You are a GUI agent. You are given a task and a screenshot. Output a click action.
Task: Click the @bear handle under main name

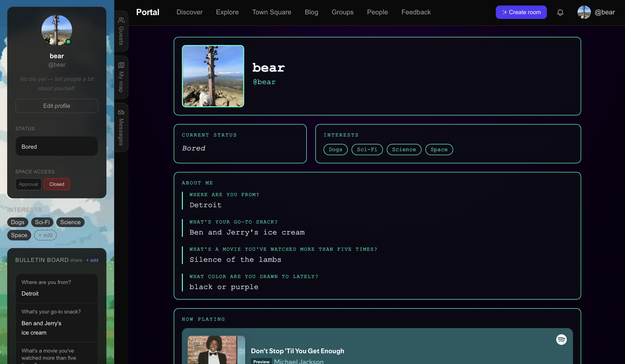tap(264, 82)
